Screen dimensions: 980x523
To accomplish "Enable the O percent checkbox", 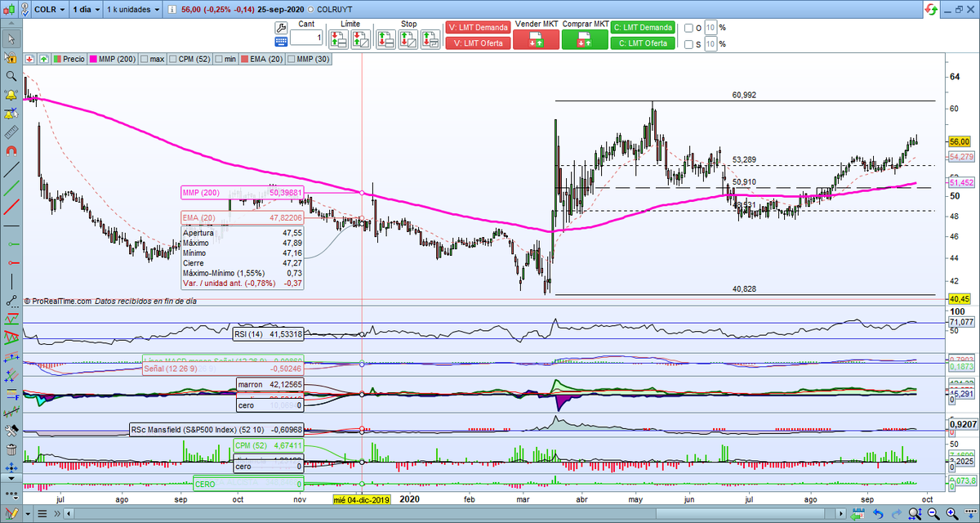I will tap(688, 28).
